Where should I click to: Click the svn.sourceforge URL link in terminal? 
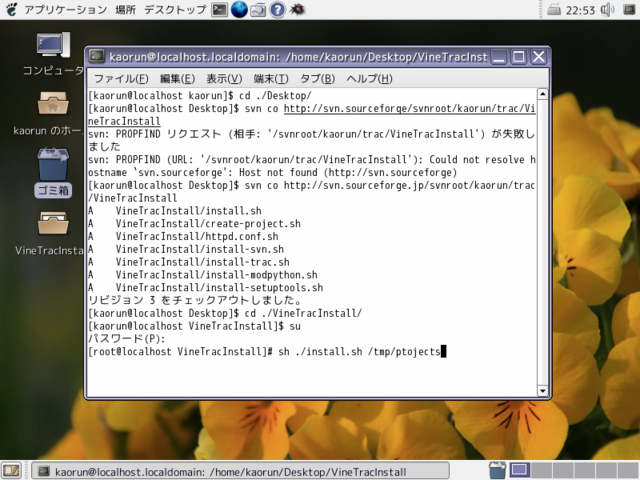click(409, 109)
